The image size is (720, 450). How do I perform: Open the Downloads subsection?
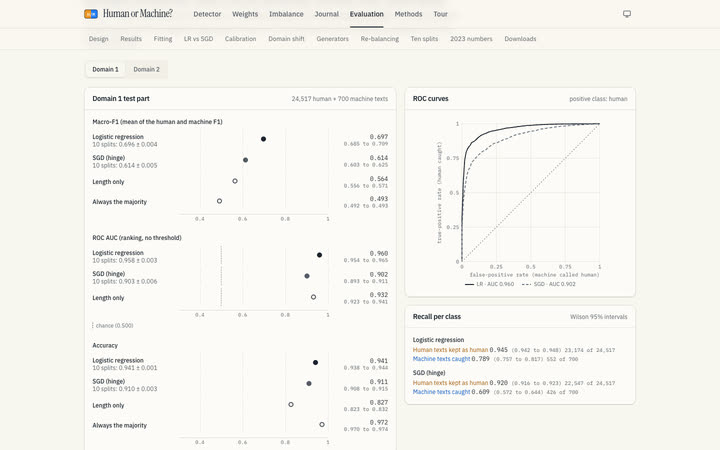pyautogui.click(x=520, y=39)
